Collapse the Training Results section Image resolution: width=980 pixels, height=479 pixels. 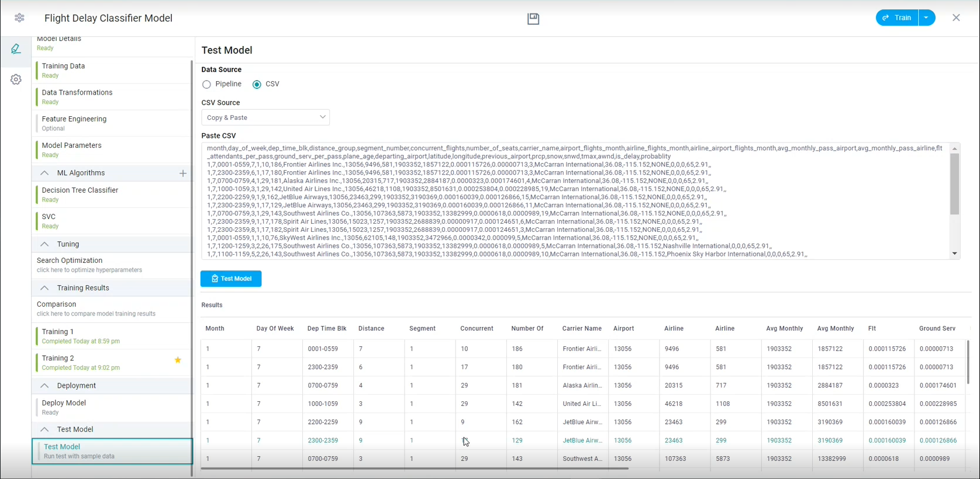[44, 288]
